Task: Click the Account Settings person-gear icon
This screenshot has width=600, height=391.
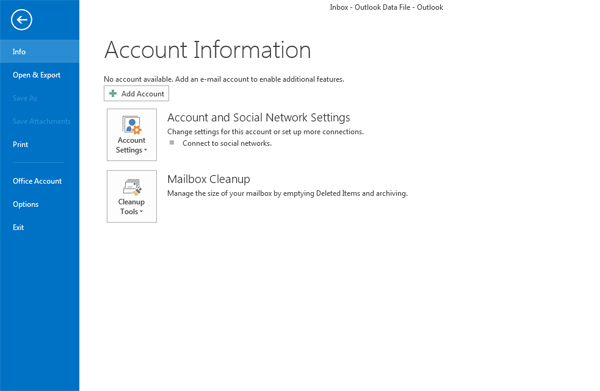Action: 132,125
